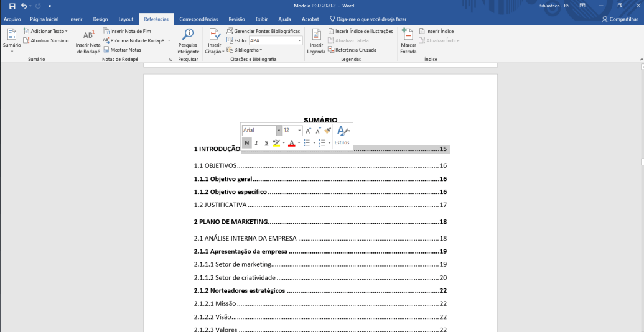Click the '2 PLANO DE MARKETING' contents entry

click(231, 222)
